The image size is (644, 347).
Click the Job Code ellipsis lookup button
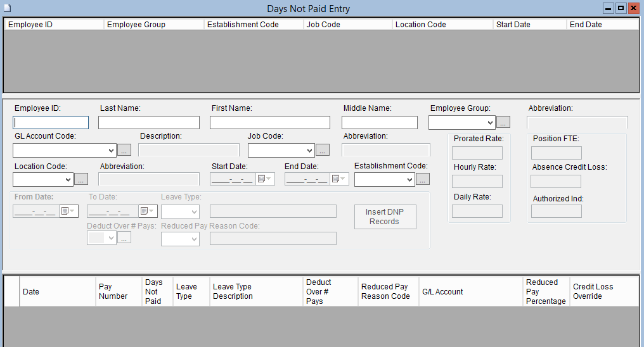point(323,150)
